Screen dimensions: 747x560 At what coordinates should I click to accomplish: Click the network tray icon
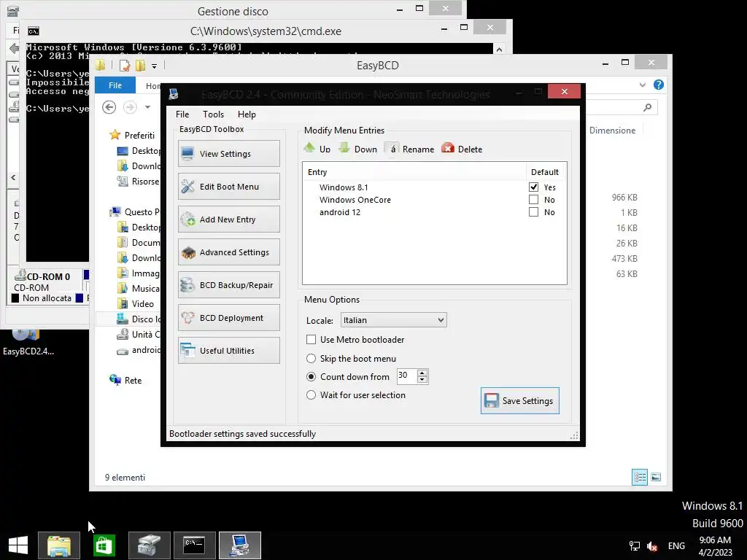pyautogui.click(x=634, y=545)
